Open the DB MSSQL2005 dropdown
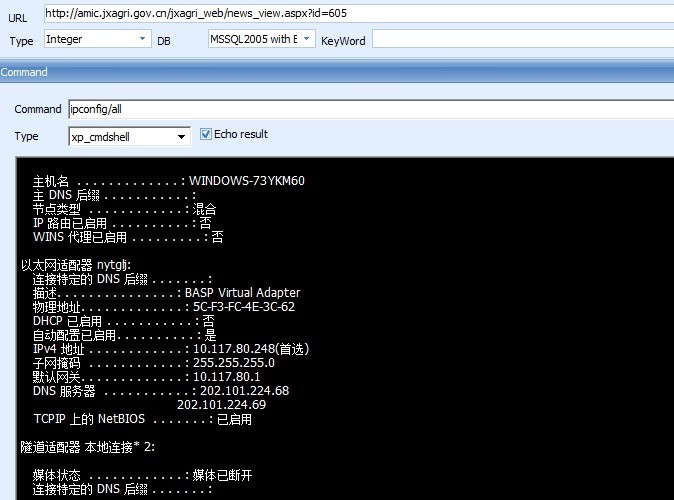 pos(261,39)
